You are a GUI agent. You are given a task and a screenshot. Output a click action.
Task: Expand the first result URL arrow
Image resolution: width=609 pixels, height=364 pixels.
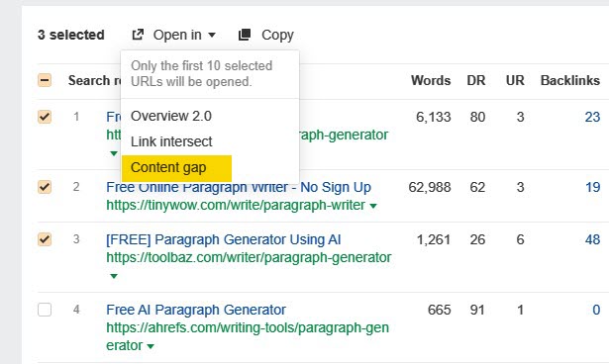tap(114, 153)
